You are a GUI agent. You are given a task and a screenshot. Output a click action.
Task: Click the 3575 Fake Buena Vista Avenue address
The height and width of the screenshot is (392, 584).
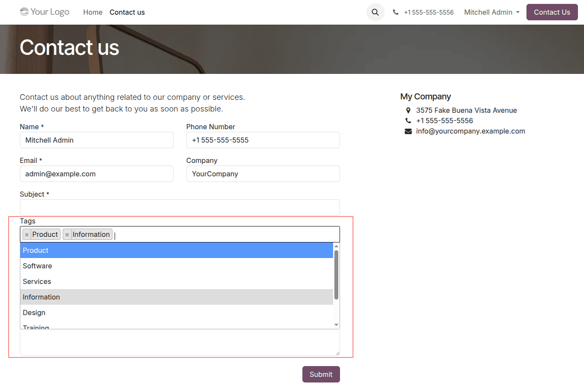click(466, 110)
